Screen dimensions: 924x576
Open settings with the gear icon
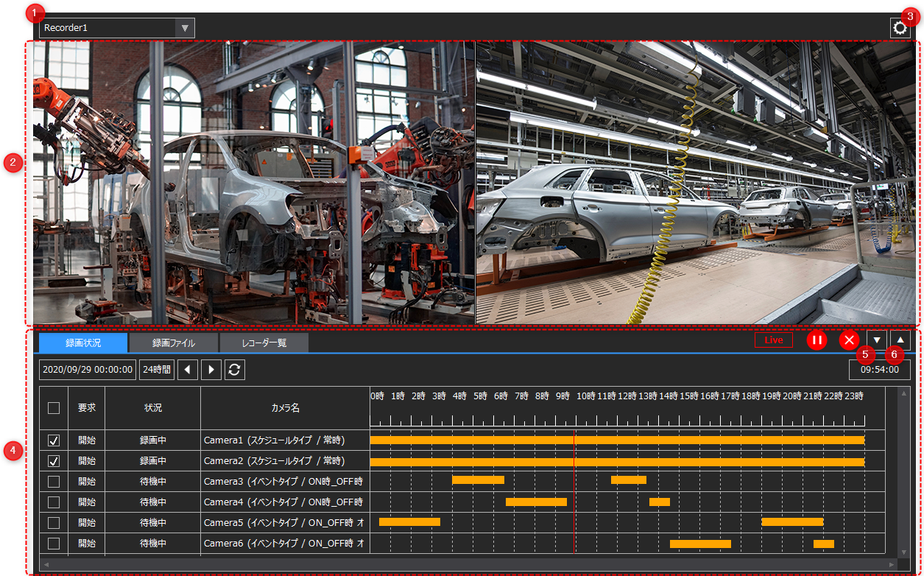tap(900, 28)
